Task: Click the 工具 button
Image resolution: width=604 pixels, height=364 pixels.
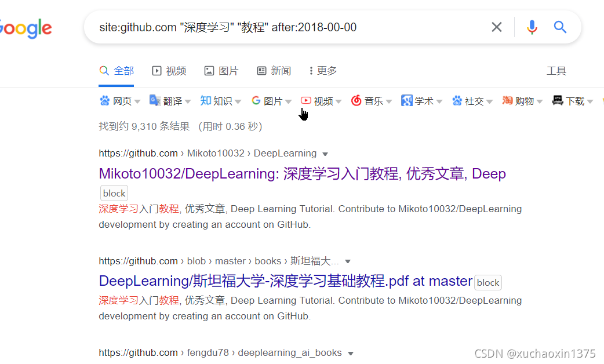Action: [556, 71]
